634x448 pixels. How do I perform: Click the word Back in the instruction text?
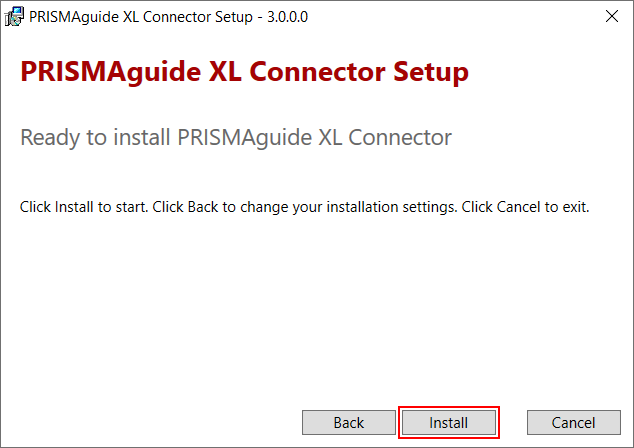pyautogui.click(x=201, y=208)
